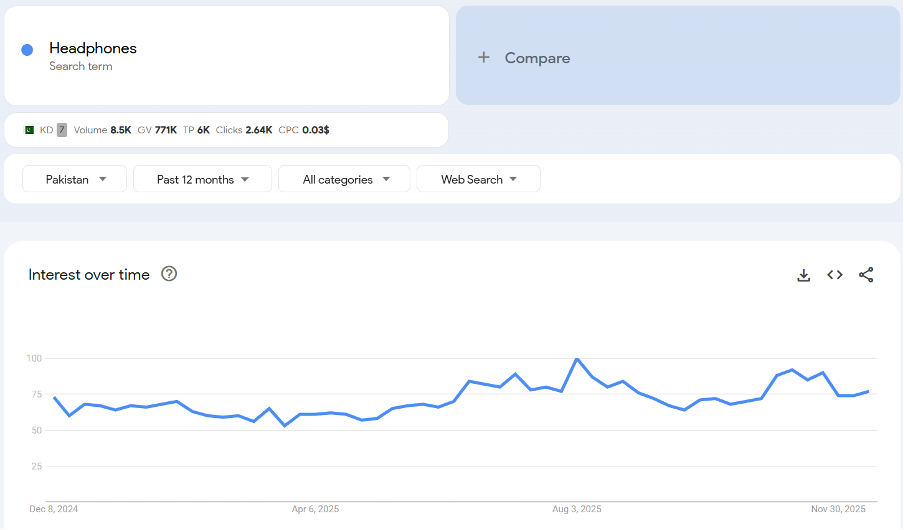Click the Volume 8.5K metric
This screenshot has height=530, width=904.
click(102, 130)
